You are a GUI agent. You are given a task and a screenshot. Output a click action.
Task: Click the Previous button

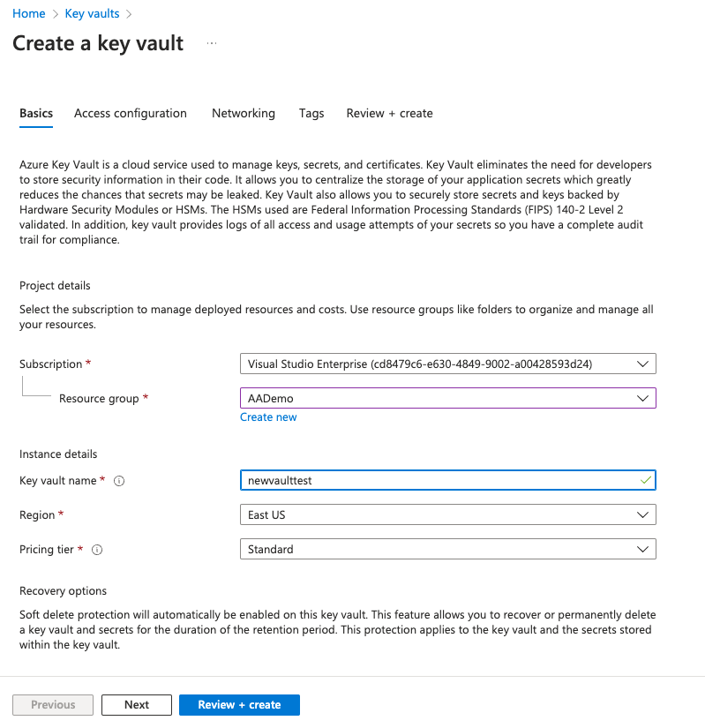53,705
